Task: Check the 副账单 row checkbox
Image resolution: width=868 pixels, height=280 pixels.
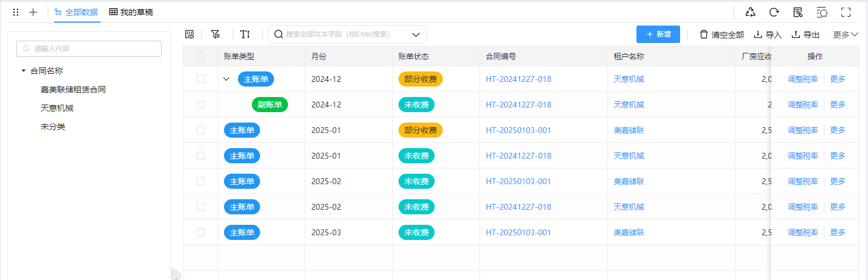Action: pyautogui.click(x=201, y=105)
